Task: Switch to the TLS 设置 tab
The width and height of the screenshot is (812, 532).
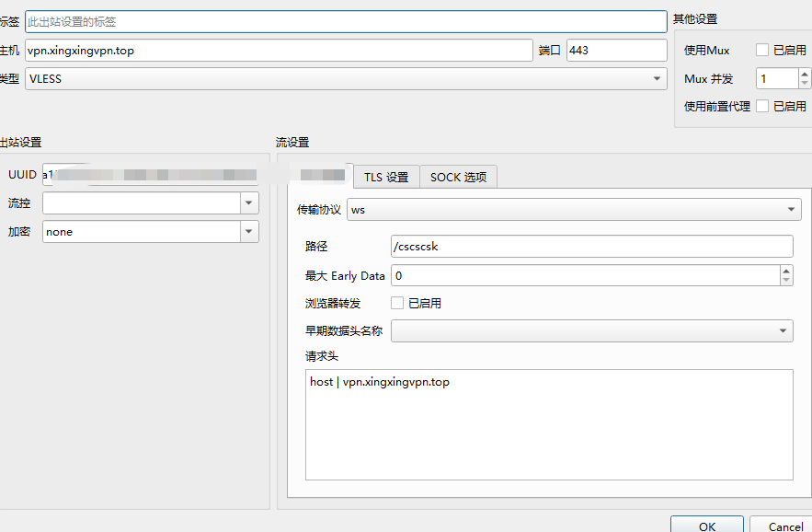Action: [x=386, y=178]
